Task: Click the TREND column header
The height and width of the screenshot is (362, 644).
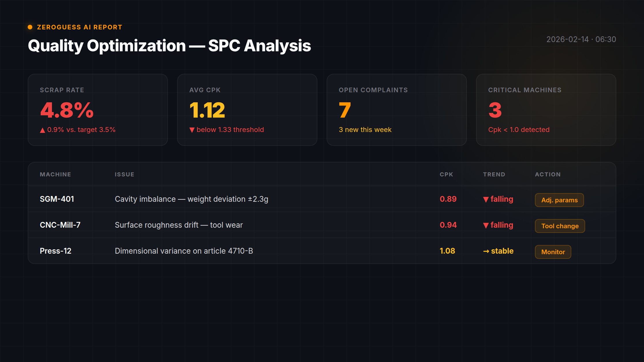Action: pyautogui.click(x=494, y=174)
